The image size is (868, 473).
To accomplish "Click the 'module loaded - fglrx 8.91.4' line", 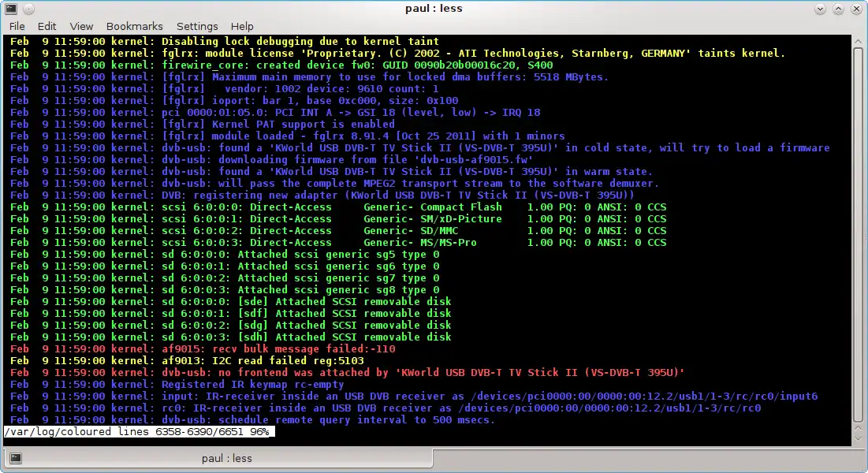I will click(287, 136).
